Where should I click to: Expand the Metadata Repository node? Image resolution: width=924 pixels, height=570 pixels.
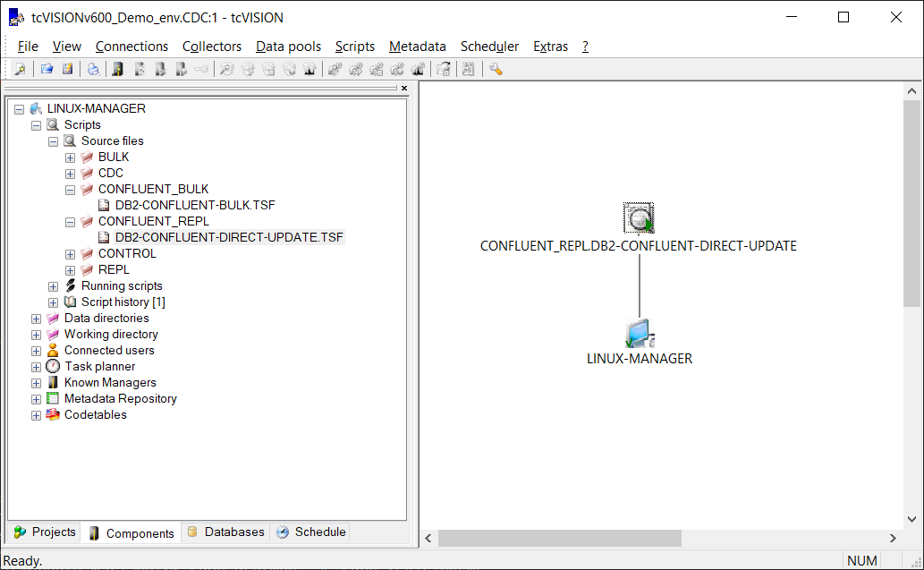click(37, 399)
